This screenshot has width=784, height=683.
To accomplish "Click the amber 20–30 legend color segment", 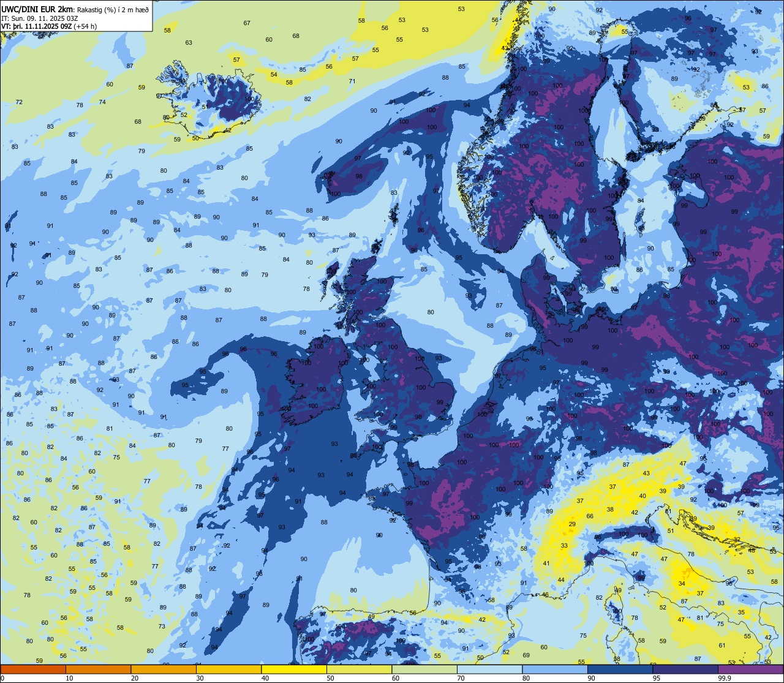I will (164, 669).
